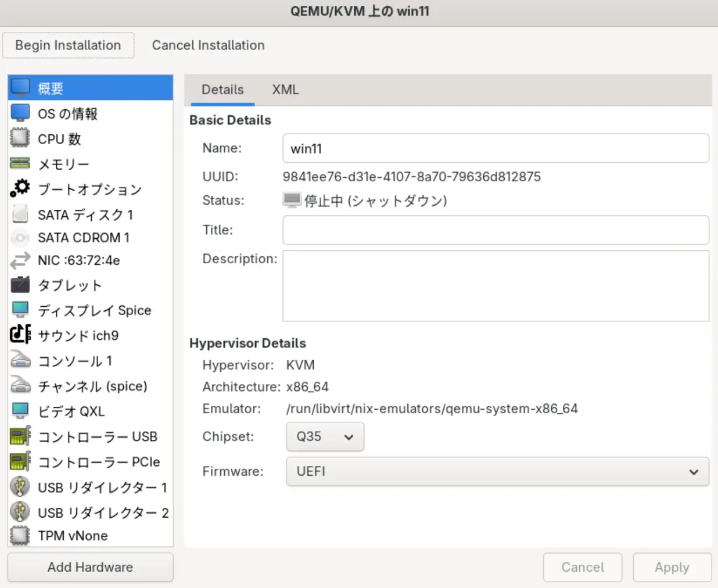Select ディスプレイ Spice
This screenshot has height=588, width=718.
pos(94,310)
